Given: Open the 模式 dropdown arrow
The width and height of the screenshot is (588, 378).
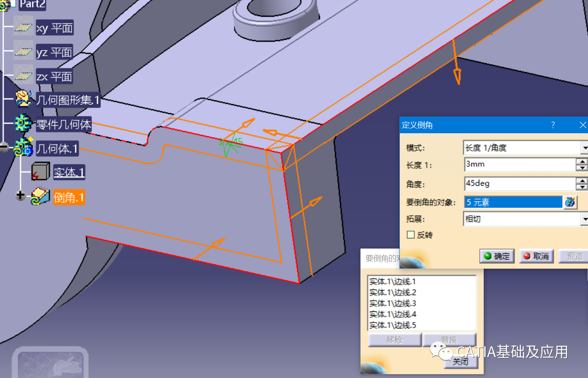Looking at the screenshot, I should pyautogui.click(x=584, y=148).
